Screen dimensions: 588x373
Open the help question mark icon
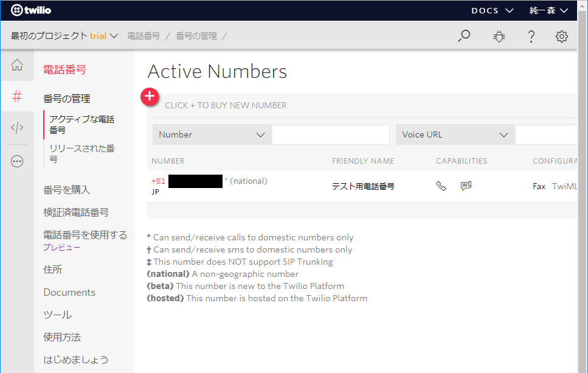pyautogui.click(x=531, y=37)
